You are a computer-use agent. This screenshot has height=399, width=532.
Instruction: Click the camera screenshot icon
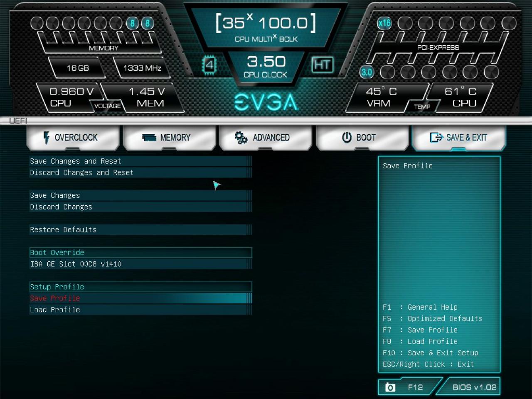[x=390, y=387]
